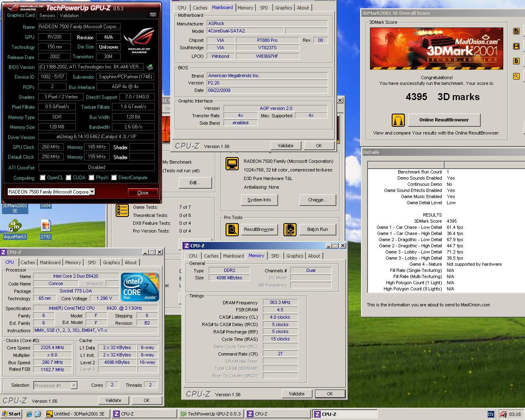Switch to TechPowerUp GPU-Z taskbar item
This screenshot has width=525, height=420.
click(x=211, y=414)
